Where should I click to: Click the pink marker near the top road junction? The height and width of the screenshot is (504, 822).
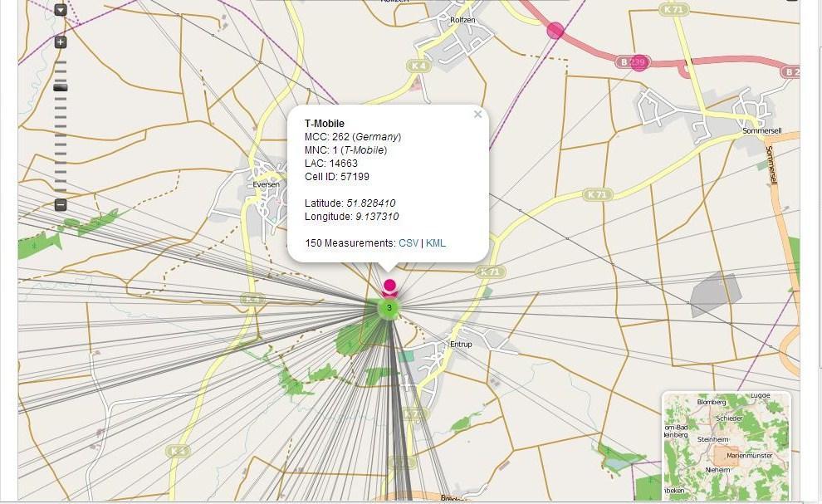coord(555,31)
